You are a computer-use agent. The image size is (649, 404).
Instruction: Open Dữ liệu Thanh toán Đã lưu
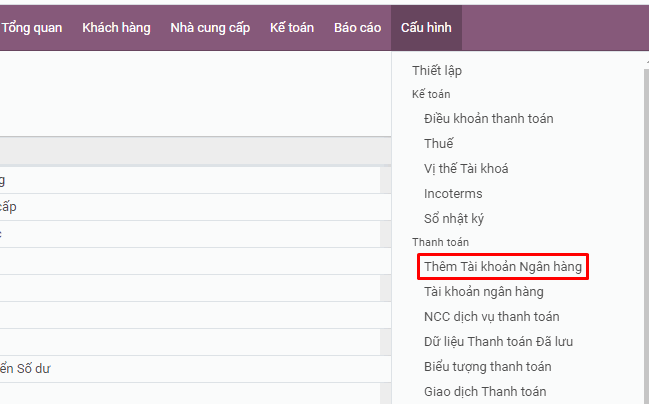tap(498, 342)
